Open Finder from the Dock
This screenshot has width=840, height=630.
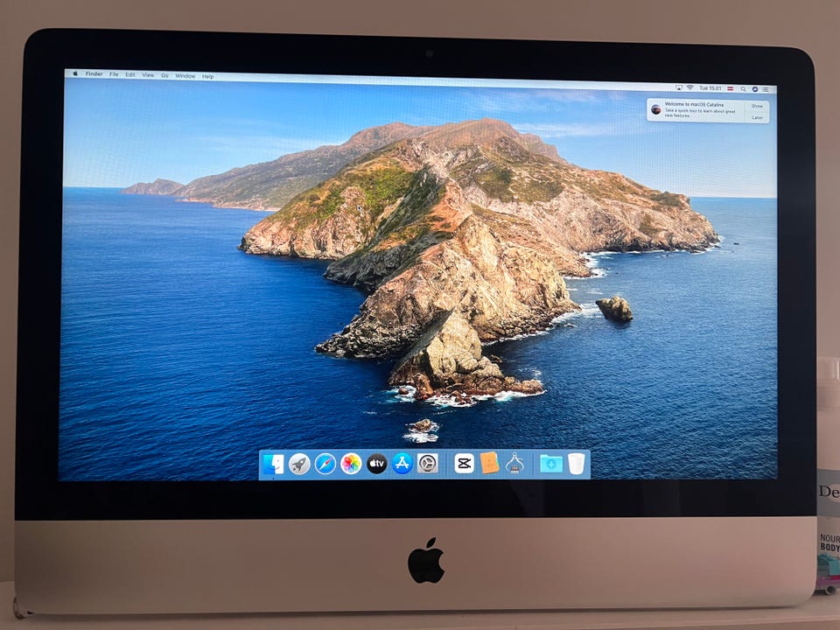[x=273, y=464]
